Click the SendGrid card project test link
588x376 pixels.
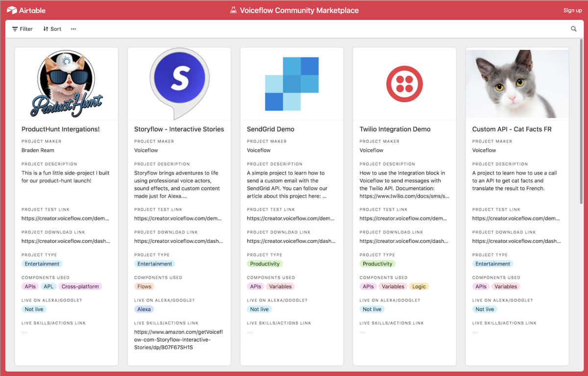point(291,219)
